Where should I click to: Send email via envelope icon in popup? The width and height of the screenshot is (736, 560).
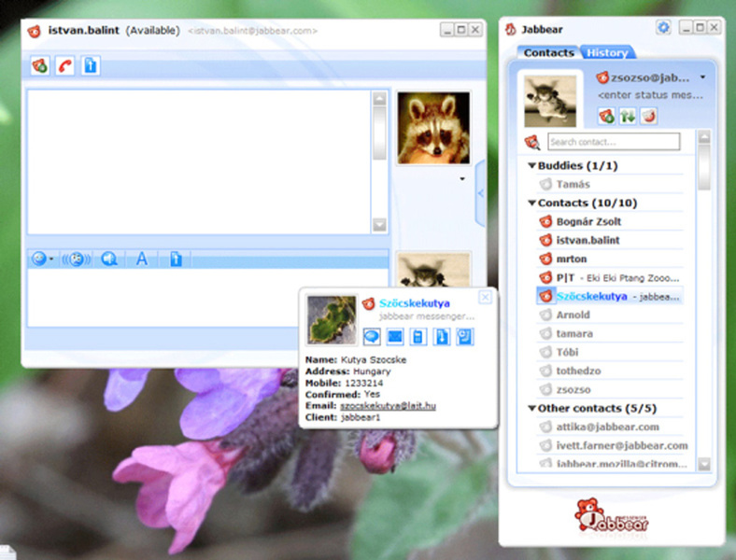(x=395, y=336)
